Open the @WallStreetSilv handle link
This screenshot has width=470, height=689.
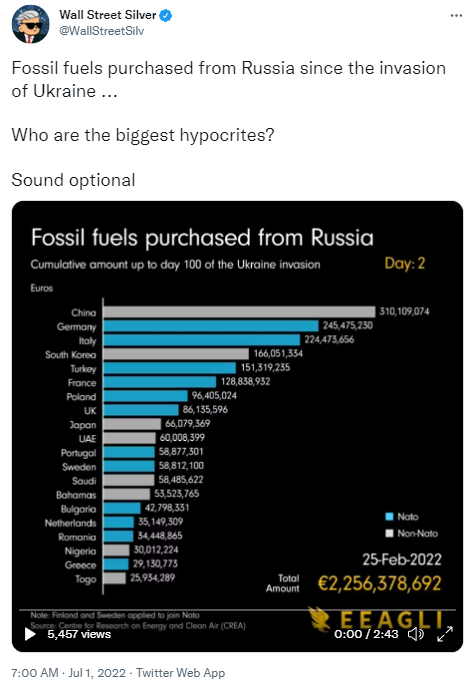pos(101,31)
